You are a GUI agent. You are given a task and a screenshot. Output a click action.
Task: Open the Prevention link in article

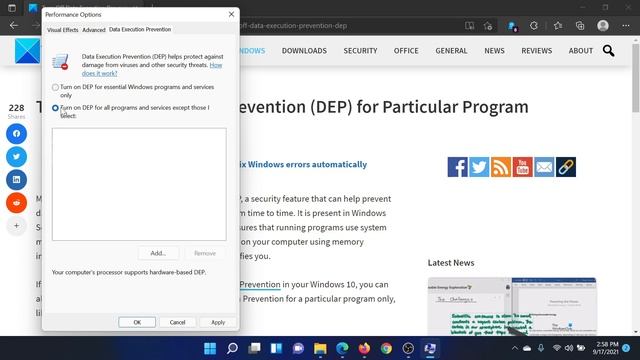(x=260, y=284)
